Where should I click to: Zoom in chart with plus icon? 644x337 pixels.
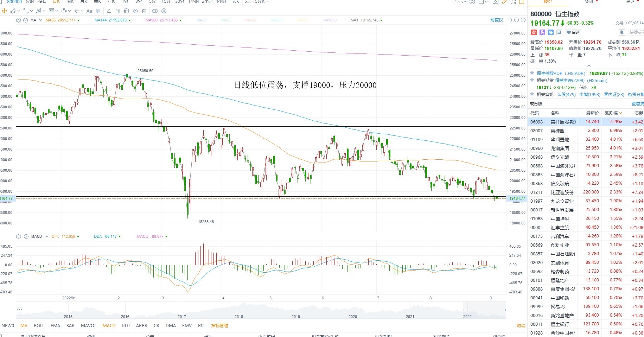523,20
